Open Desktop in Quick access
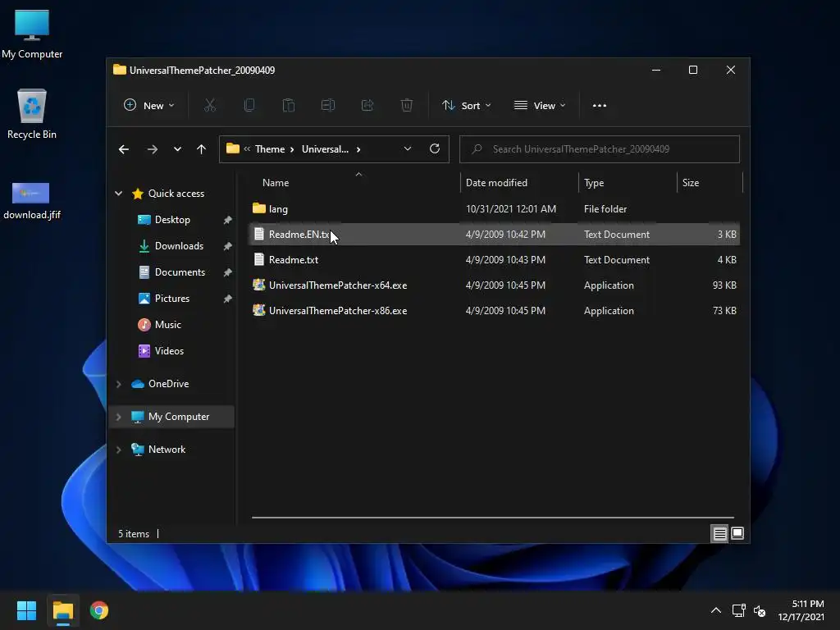Viewport: 840px width, 630px height. [172, 220]
